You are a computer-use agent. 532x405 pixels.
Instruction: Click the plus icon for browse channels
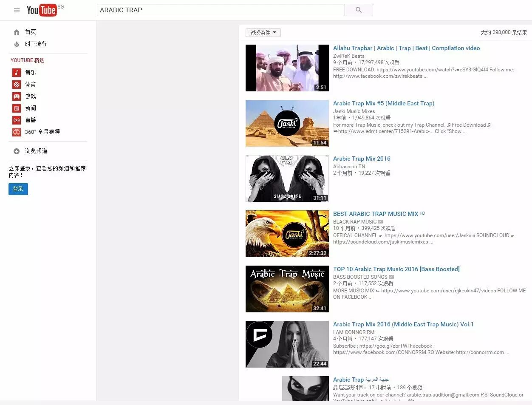[17, 151]
